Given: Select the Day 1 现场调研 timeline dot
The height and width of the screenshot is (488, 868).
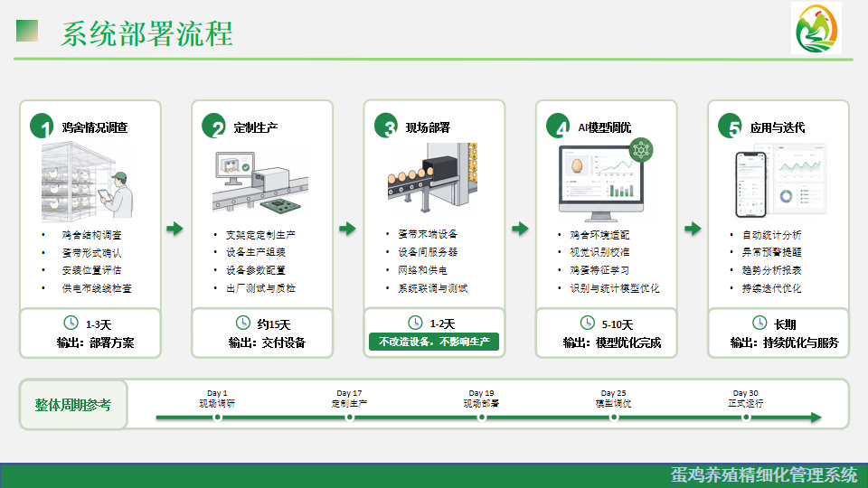Looking at the screenshot, I should 218,418.
